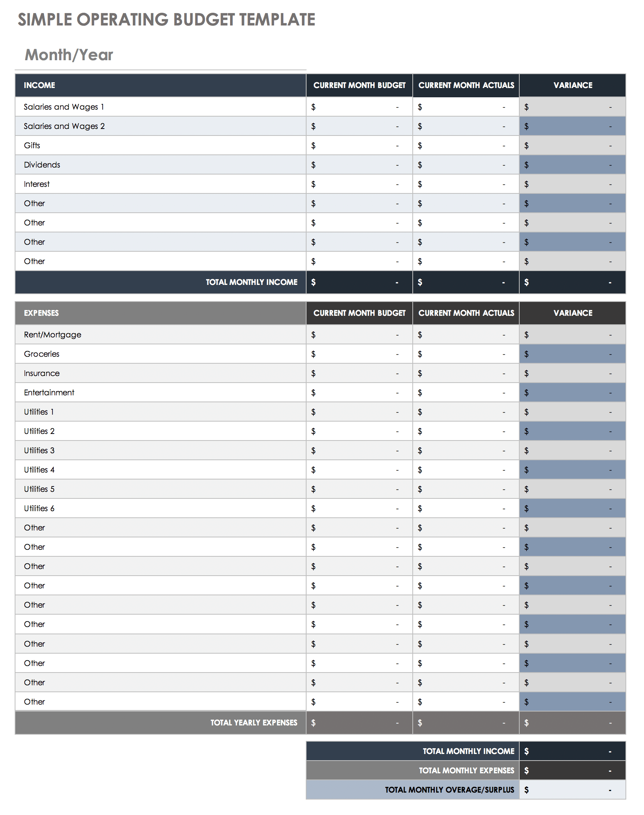Click the TOTAL YEARLY EXPENSES label
This screenshot has height=815, width=644.
[254, 723]
